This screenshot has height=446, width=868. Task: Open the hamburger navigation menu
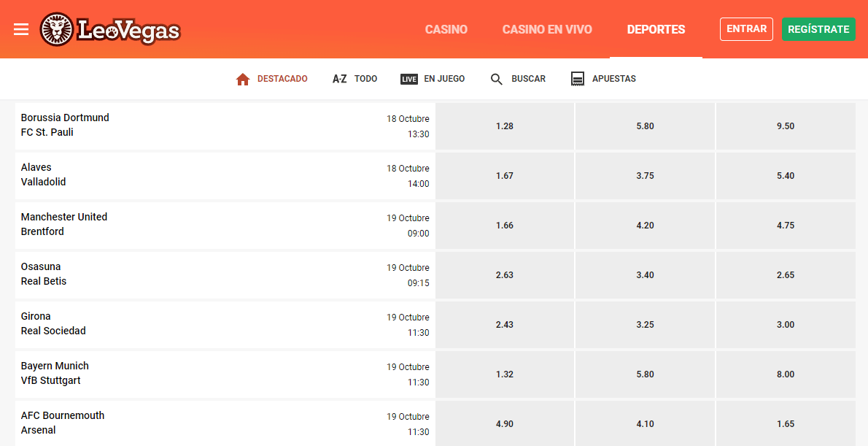click(21, 29)
